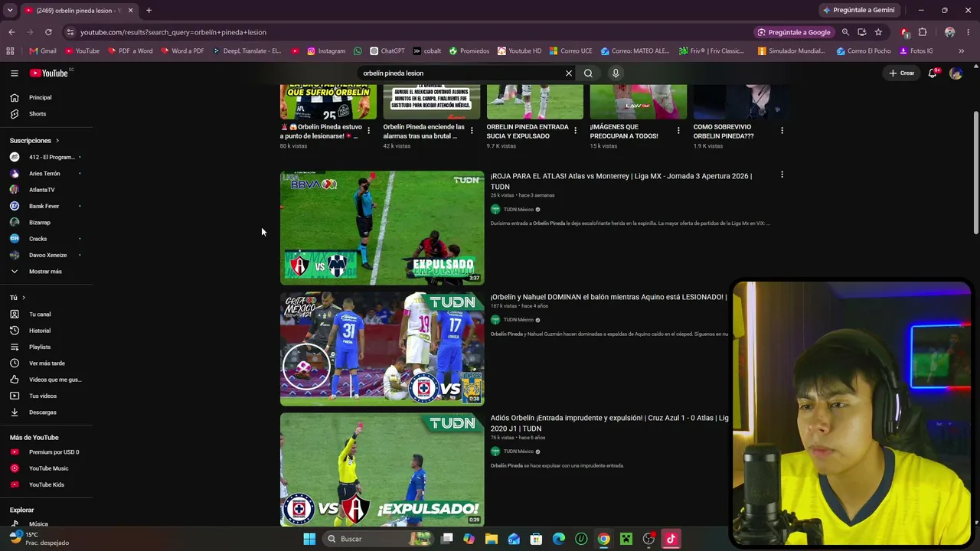This screenshot has width=980, height=551.
Task: Open options for 'Orbelín Pineda estuvo a punto' short
Action: pyautogui.click(x=368, y=131)
